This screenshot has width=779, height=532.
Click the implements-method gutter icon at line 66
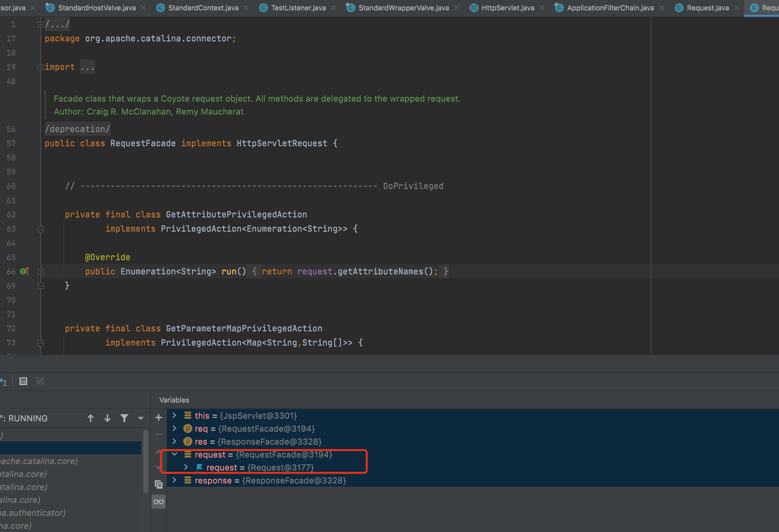click(x=25, y=272)
